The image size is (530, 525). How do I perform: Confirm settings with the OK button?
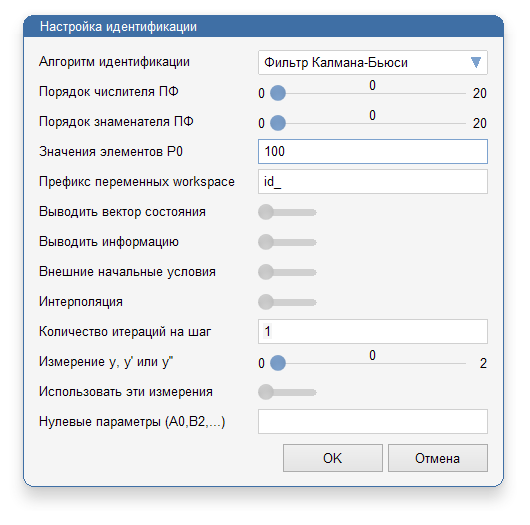333,458
